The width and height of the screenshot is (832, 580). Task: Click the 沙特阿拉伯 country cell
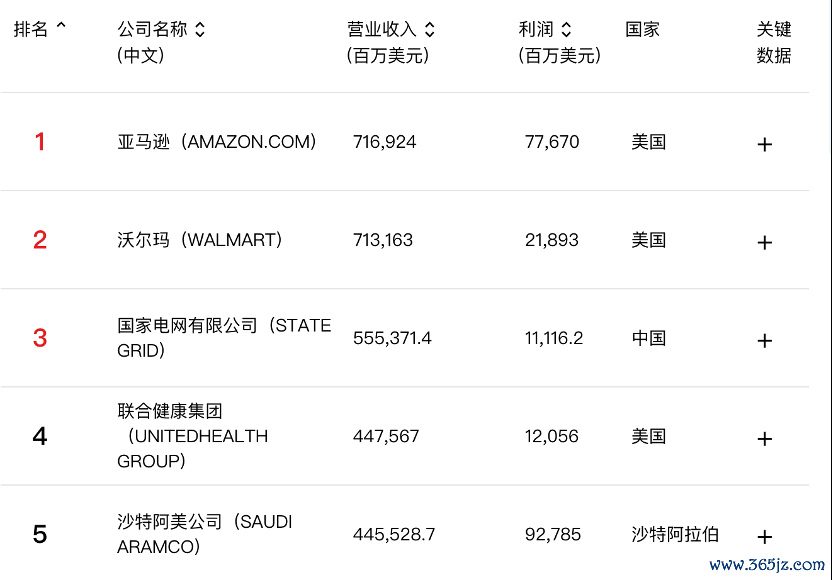pos(675,534)
